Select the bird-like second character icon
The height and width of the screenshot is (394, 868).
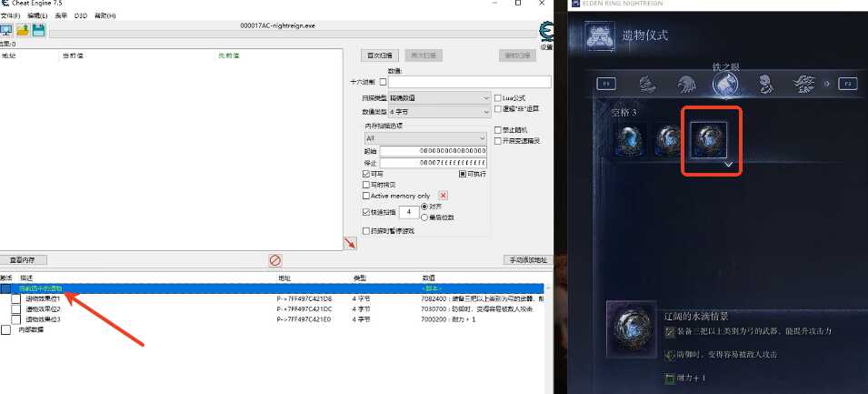click(x=686, y=85)
